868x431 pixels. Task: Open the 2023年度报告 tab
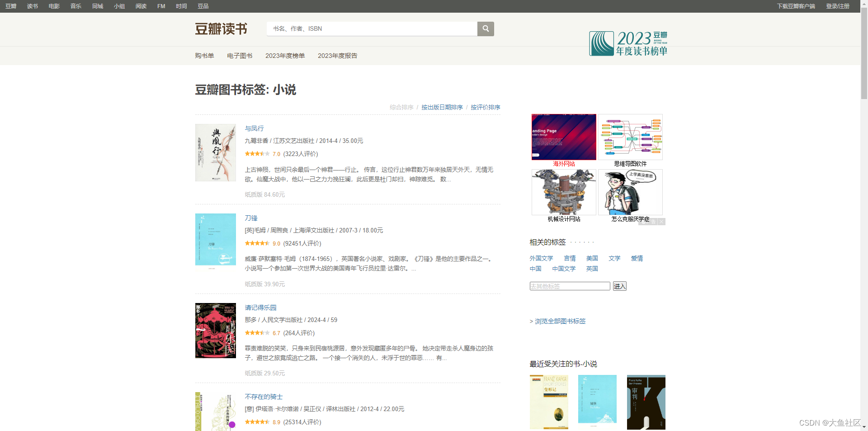pos(337,56)
